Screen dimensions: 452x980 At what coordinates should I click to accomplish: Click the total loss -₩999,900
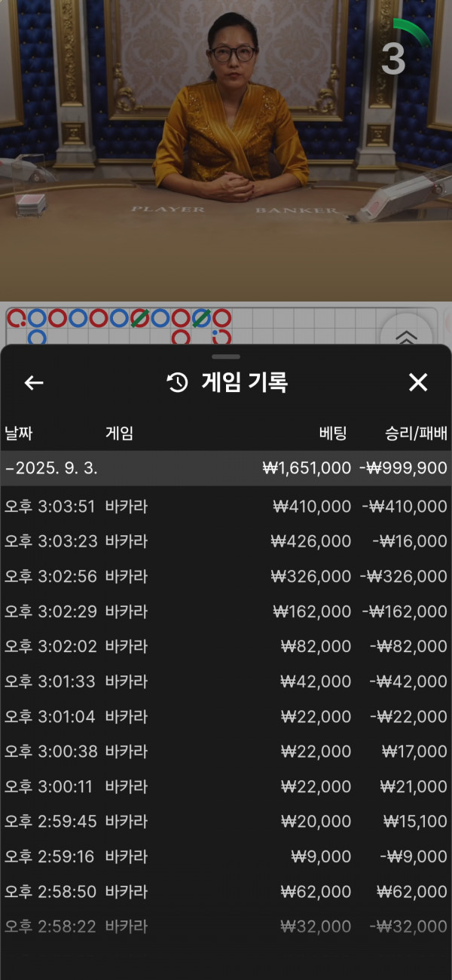(403, 468)
